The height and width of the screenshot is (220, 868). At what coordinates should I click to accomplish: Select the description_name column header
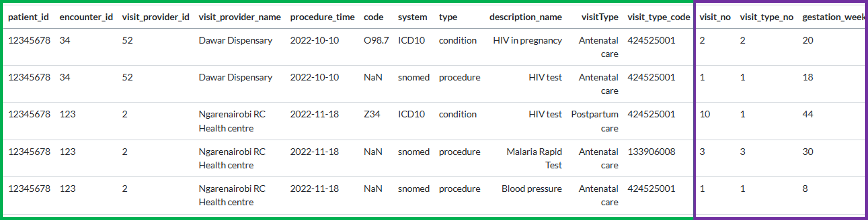click(525, 17)
